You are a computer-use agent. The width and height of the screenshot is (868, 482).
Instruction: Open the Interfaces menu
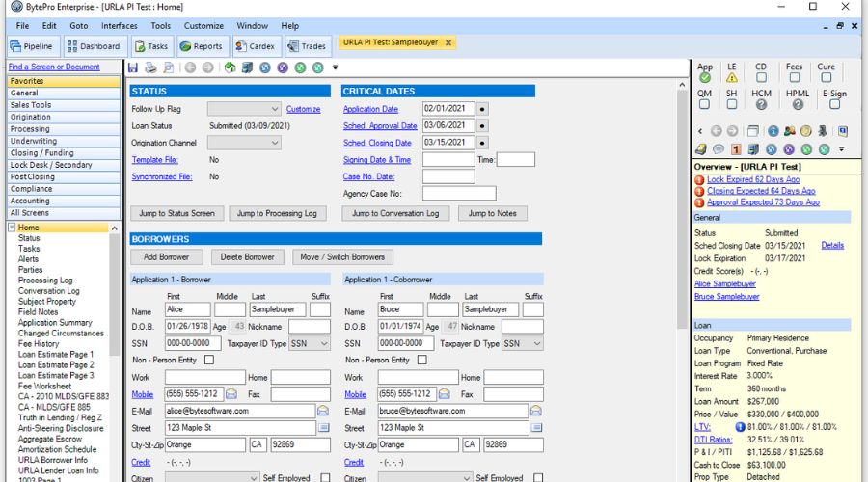(x=119, y=26)
